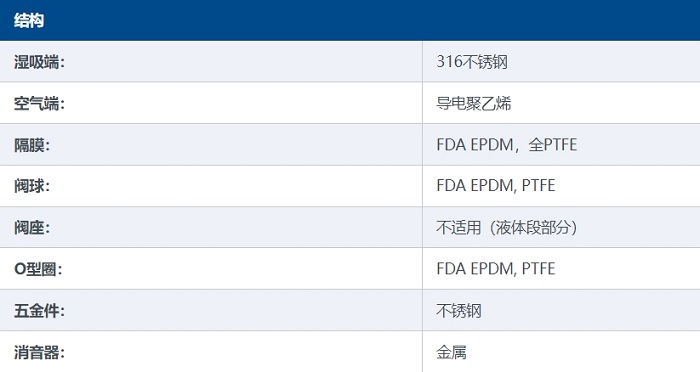Click the 金属 value cell
The image size is (700, 372).
click(561, 352)
